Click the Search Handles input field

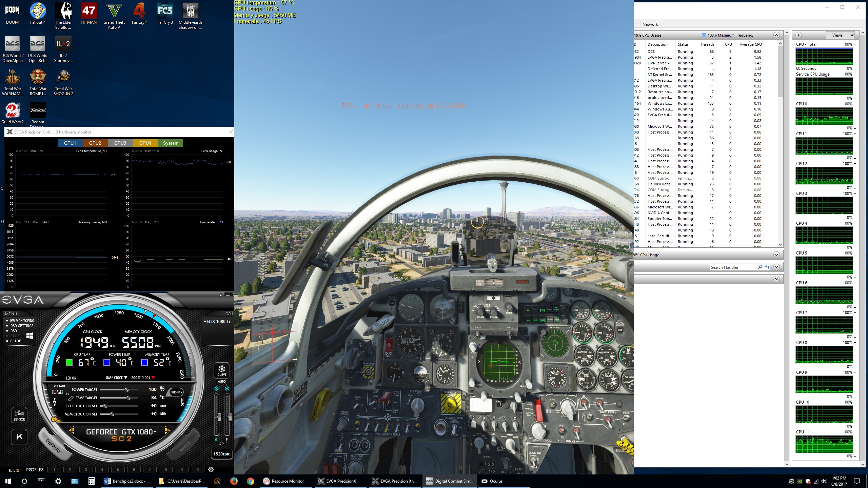pyautogui.click(x=733, y=267)
